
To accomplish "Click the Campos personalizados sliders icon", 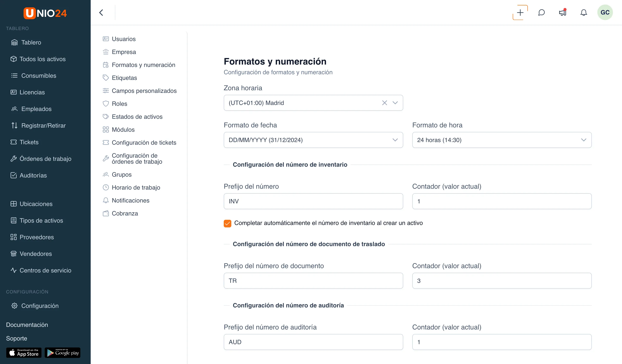I will coord(106,91).
